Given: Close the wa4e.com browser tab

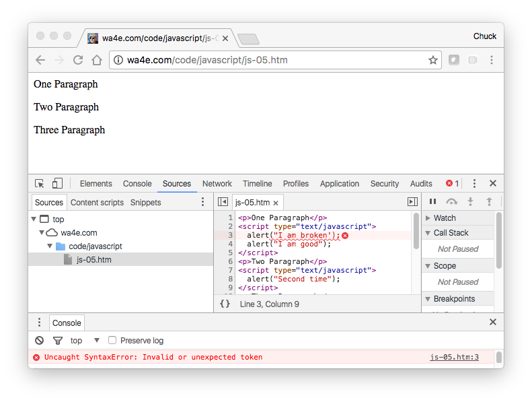Looking at the screenshot, I should pos(225,38).
